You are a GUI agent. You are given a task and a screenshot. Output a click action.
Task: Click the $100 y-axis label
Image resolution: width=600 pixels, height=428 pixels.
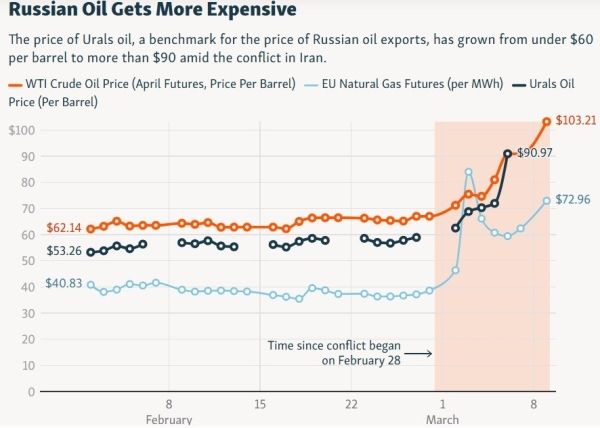pos(22,131)
